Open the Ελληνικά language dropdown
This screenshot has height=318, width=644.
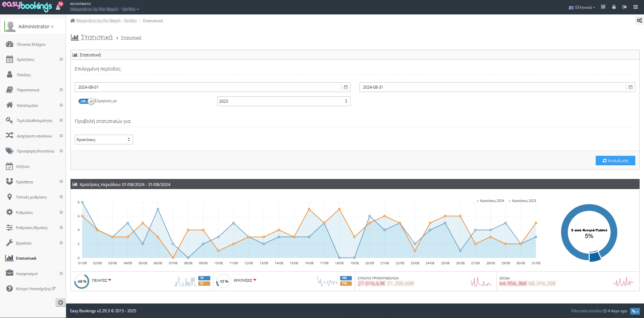(582, 7)
